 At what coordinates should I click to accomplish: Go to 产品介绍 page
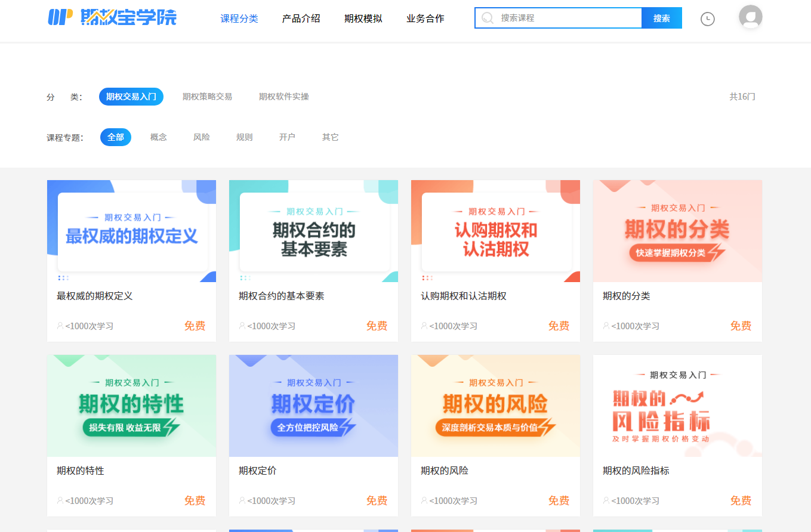(301, 18)
